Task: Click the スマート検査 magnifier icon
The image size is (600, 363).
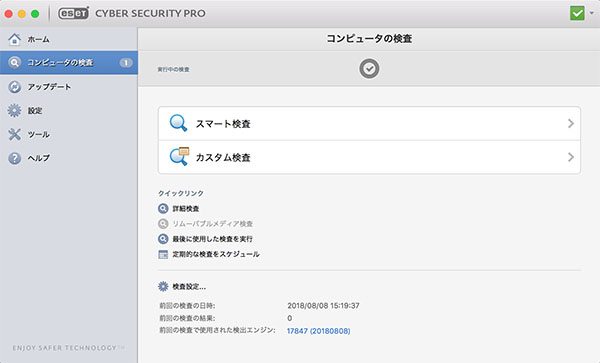Action: (x=179, y=123)
